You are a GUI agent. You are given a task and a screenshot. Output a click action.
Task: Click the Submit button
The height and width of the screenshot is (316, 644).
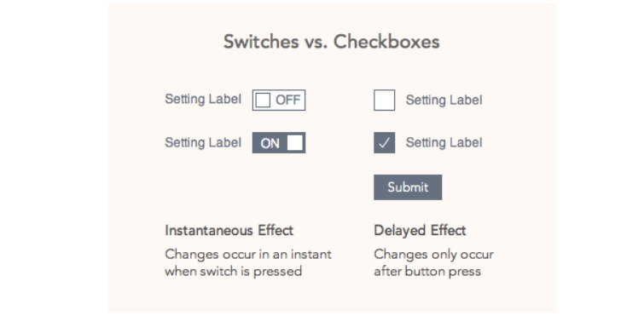tap(408, 187)
